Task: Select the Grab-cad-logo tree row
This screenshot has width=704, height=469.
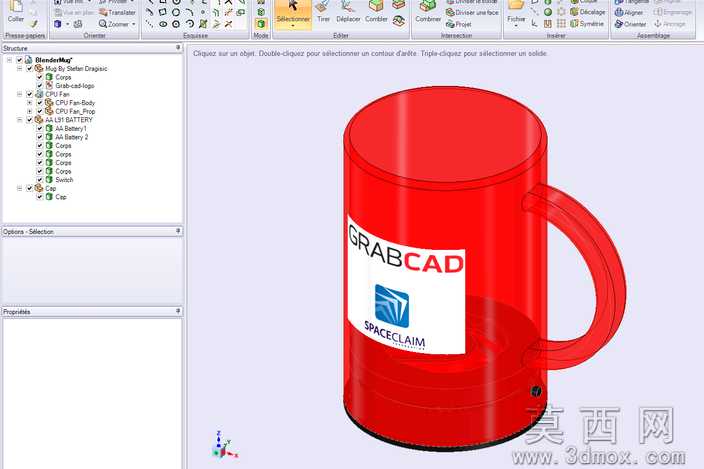Action: [x=75, y=85]
